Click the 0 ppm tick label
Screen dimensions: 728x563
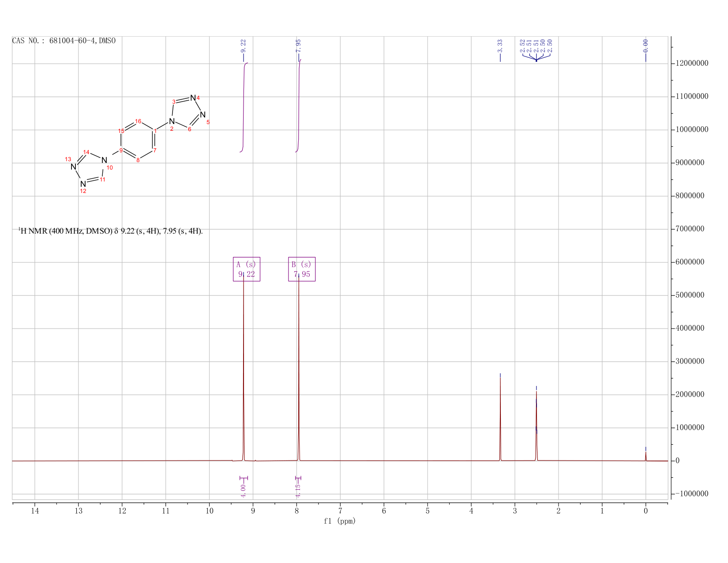[x=645, y=511]
